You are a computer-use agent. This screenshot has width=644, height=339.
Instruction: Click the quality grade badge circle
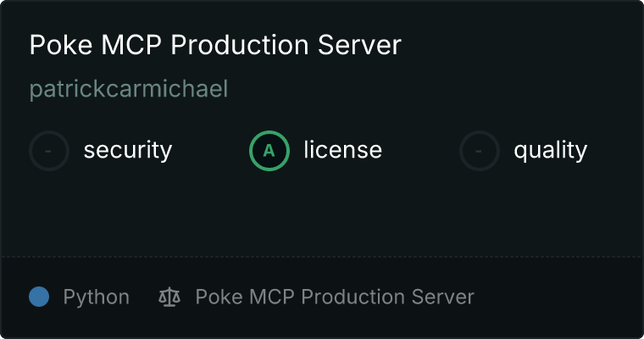[x=480, y=151]
